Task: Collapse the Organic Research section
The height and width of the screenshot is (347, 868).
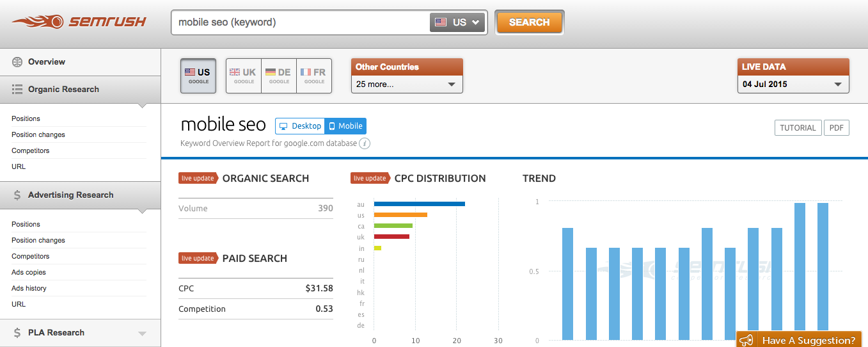Action: click(81, 90)
